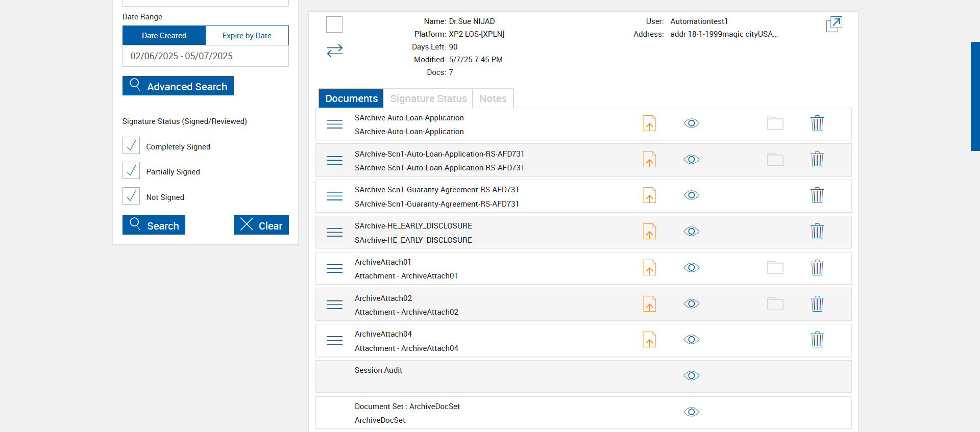Uncheck the Partially Signed checkbox

click(131, 170)
